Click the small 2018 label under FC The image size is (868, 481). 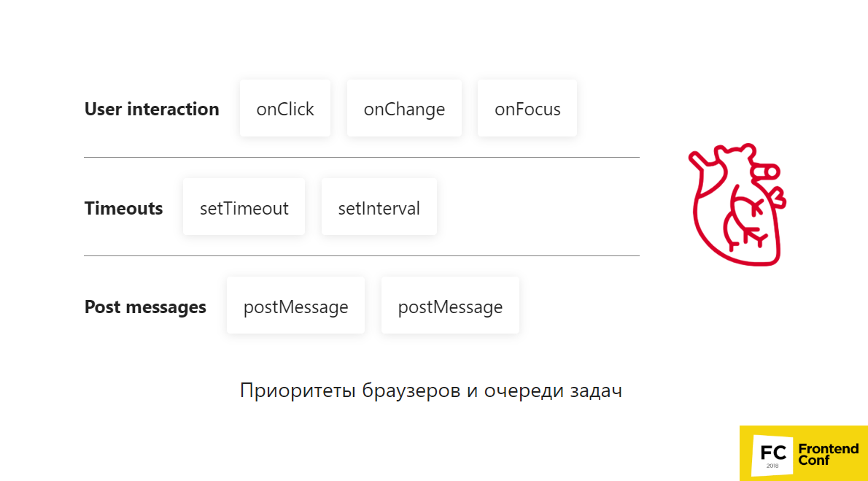click(772, 465)
